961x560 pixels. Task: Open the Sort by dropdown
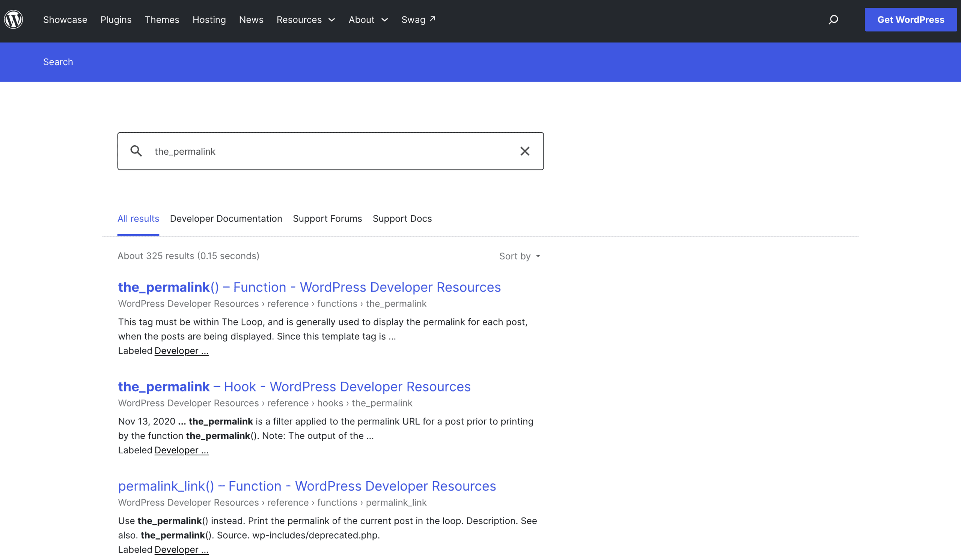(520, 256)
